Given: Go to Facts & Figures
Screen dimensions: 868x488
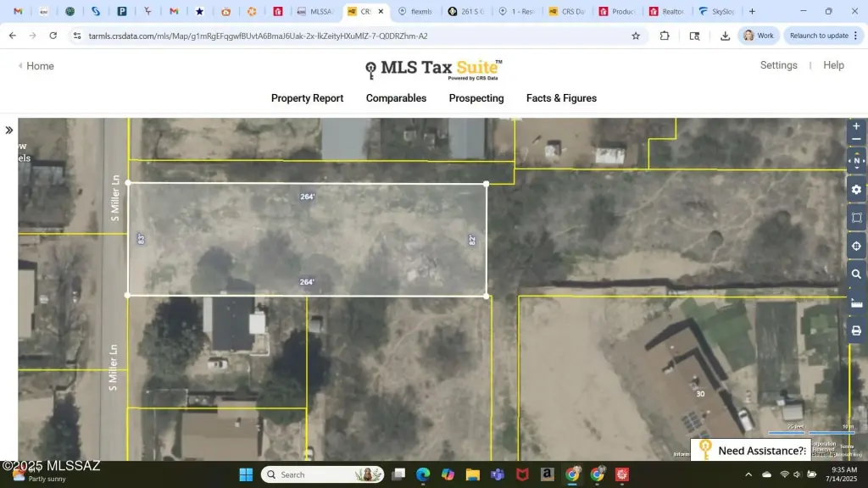Looking at the screenshot, I should [x=561, y=98].
